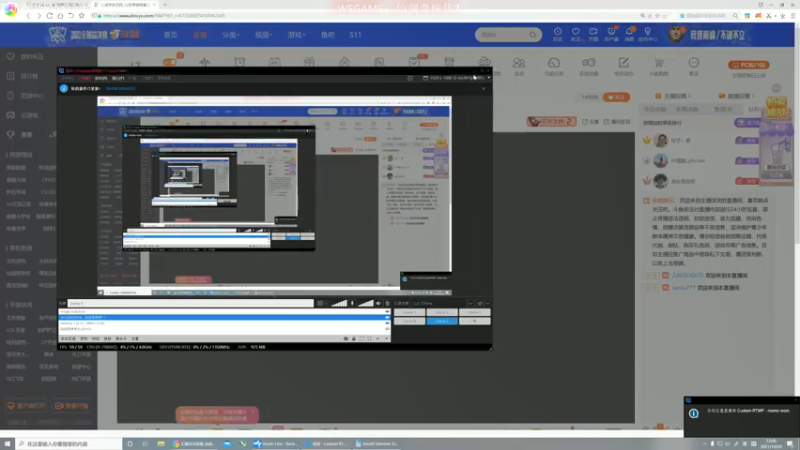This screenshot has width=800, height=450.
Task: Open the 鱼吧 nav item
Action: tap(328, 35)
